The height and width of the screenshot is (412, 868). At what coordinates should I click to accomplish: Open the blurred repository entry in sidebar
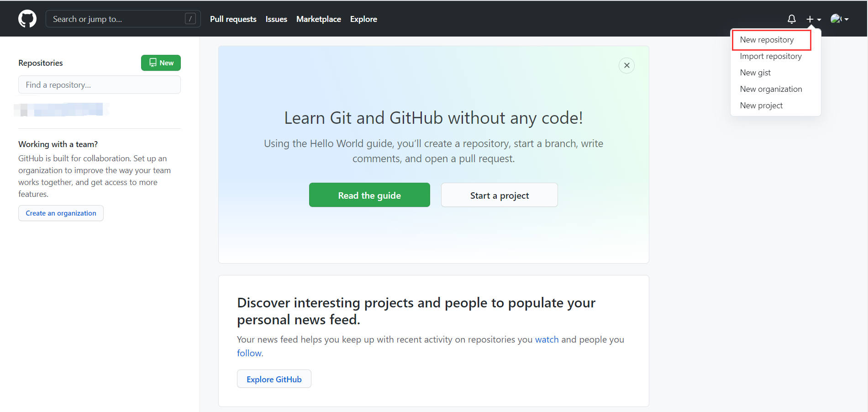[61, 110]
